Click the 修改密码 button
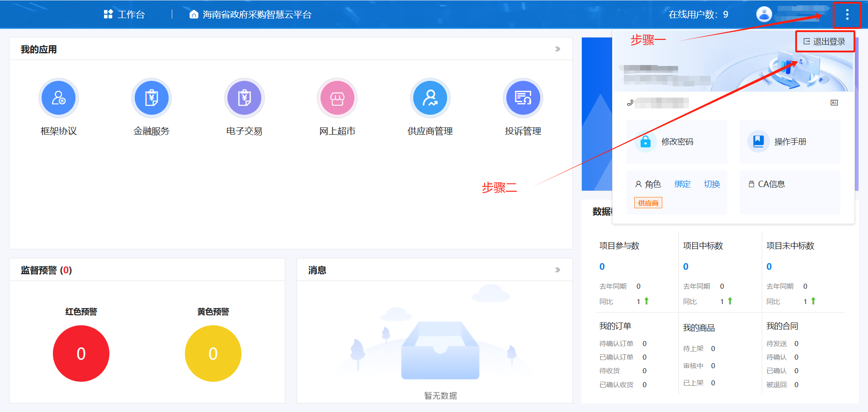 point(677,142)
